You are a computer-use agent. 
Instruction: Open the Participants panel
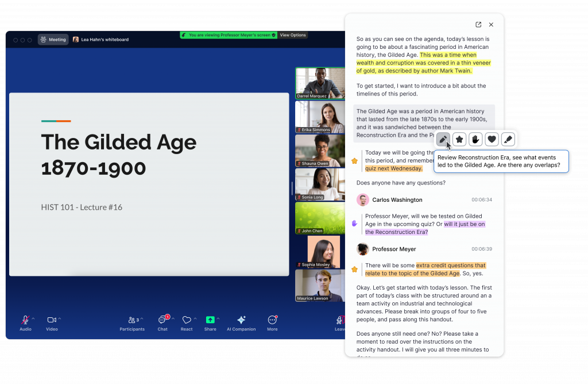(132, 320)
